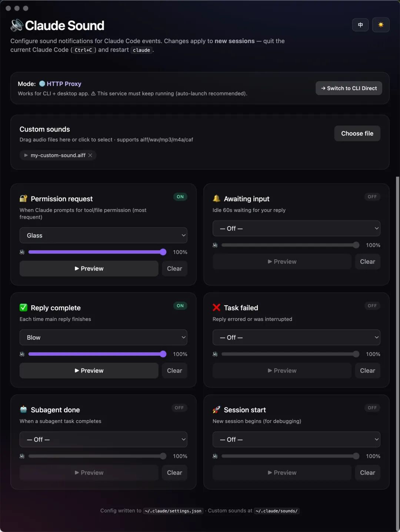Click the ~/.claude/sounds/ path
The image size is (400, 532).
click(x=277, y=511)
